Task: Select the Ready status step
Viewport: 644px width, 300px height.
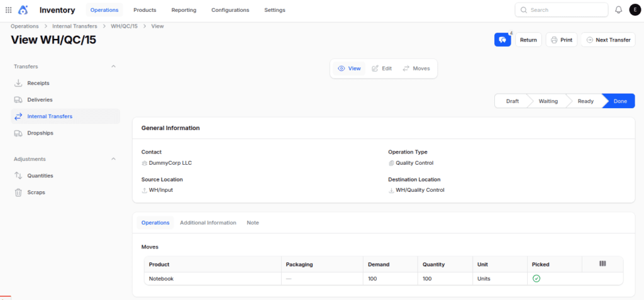Action: pyautogui.click(x=586, y=101)
